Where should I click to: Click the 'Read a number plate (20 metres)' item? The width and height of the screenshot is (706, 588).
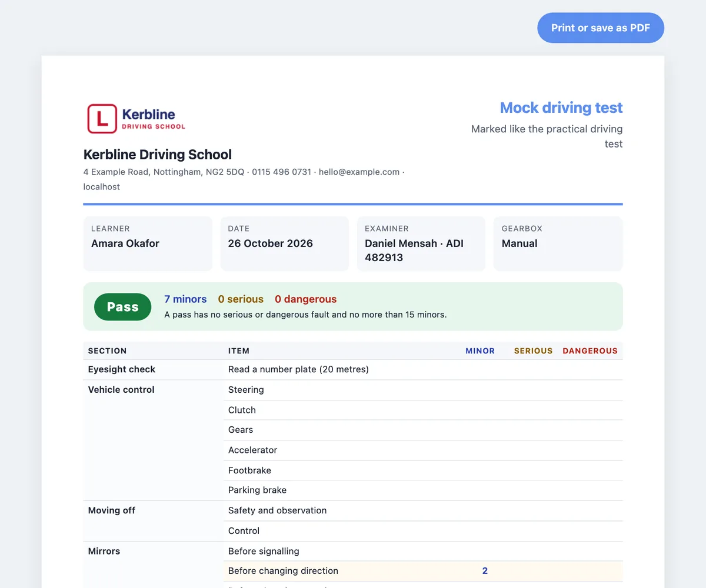coord(298,369)
